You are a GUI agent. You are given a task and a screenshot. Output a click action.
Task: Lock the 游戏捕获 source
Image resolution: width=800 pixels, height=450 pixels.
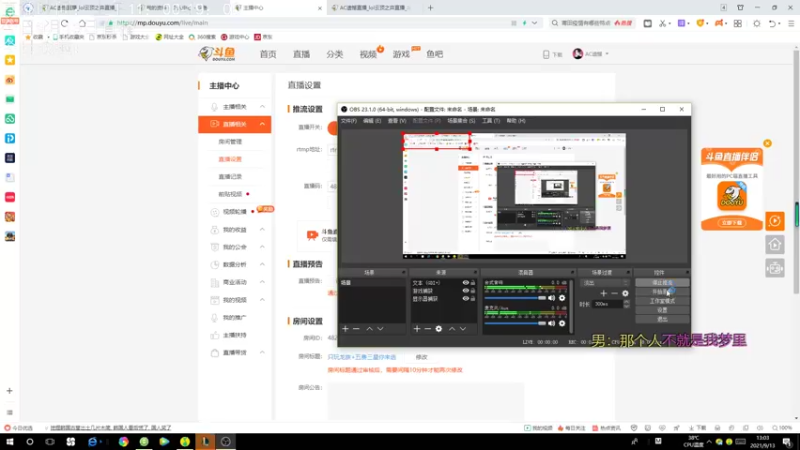tap(473, 291)
